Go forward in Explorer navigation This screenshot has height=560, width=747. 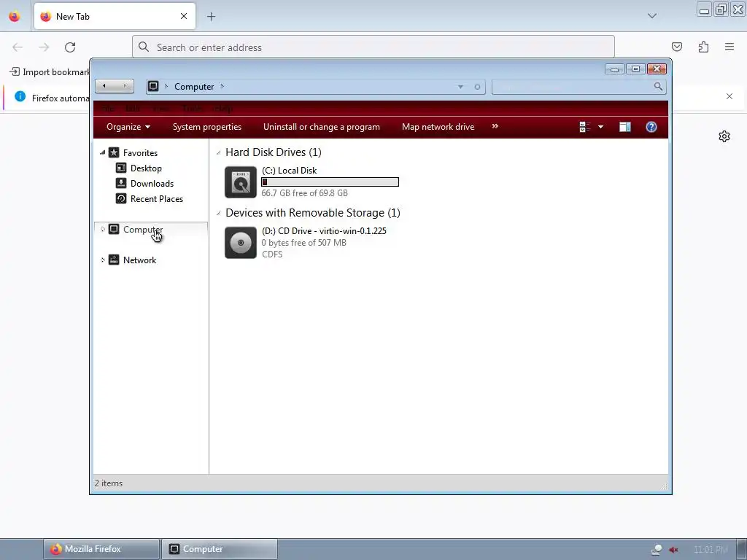click(x=125, y=86)
